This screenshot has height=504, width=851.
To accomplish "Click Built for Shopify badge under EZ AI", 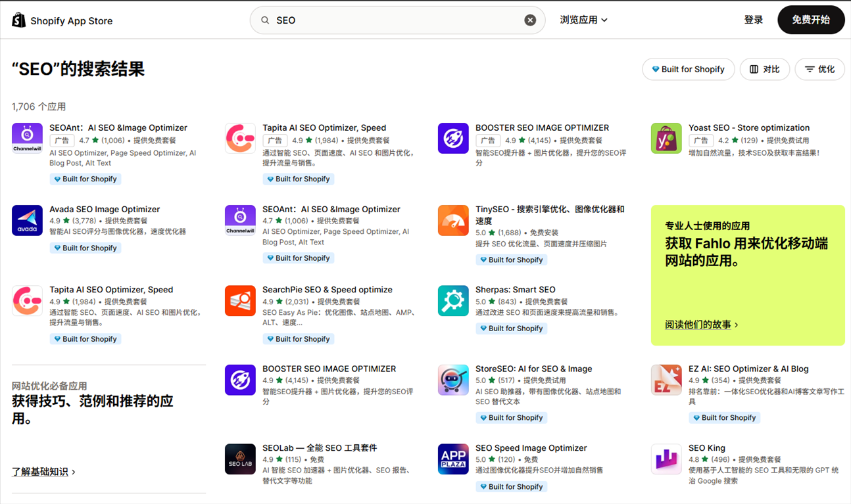I will [x=724, y=417].
